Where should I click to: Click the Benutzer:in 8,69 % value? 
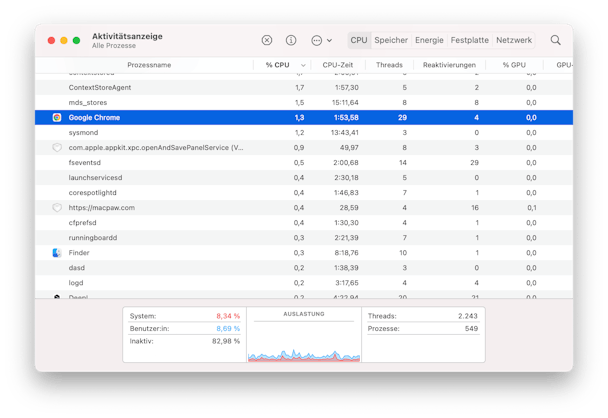pos(228,328)
